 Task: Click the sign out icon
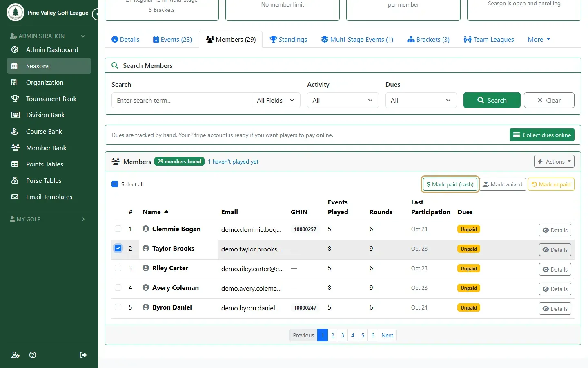[x=83, y=355]
